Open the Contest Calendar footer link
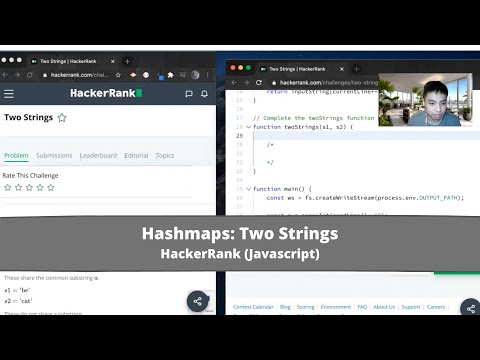The image size is (480, 360). (x=253, y=307)
